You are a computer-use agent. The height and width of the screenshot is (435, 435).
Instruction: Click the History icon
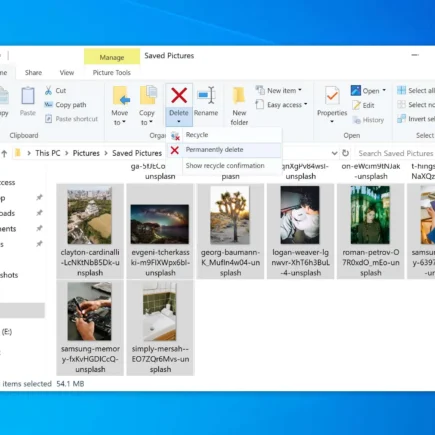tap(357, 120)
